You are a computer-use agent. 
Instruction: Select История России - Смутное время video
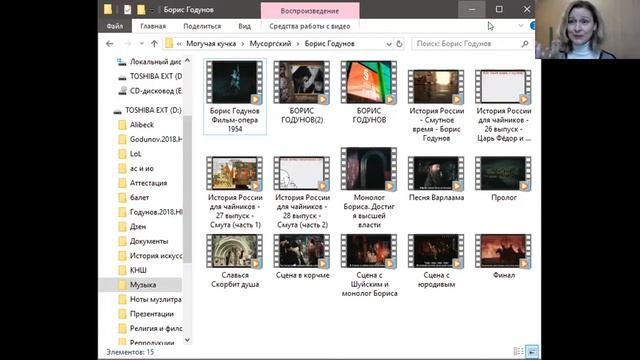(x=436, y=106)
